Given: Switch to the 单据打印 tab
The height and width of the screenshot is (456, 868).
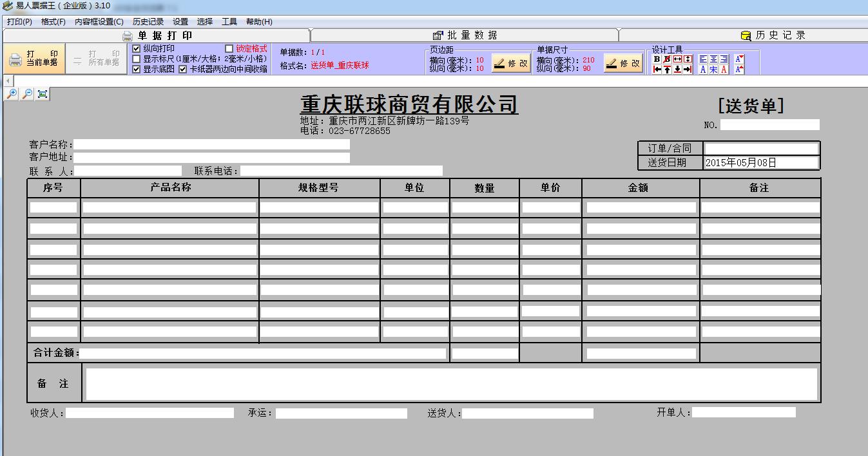Looking at the screenshot, I should 157,35.
